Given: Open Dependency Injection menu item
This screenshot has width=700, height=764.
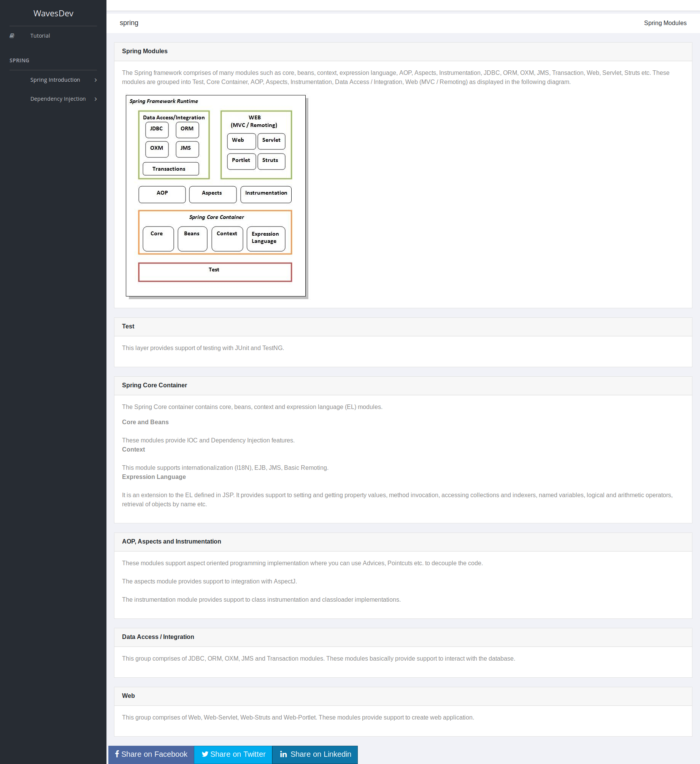Looking at the screenshot, I should 58,99.
